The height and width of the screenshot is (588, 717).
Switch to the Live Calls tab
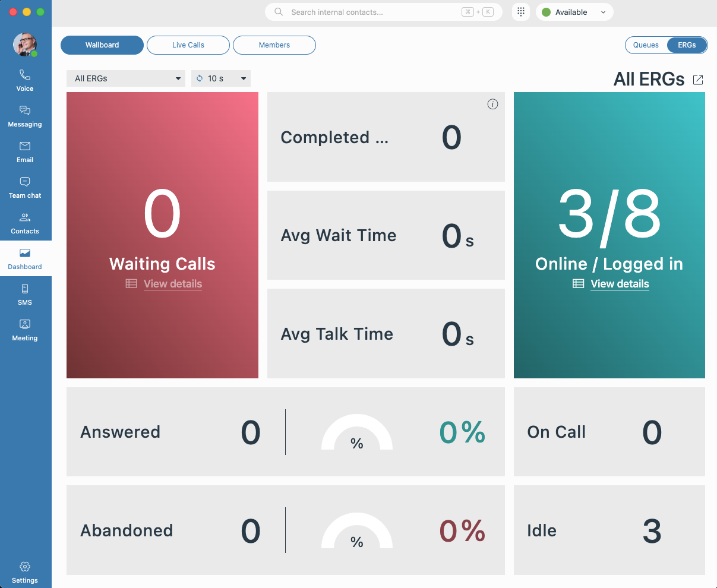pos(188,45)
